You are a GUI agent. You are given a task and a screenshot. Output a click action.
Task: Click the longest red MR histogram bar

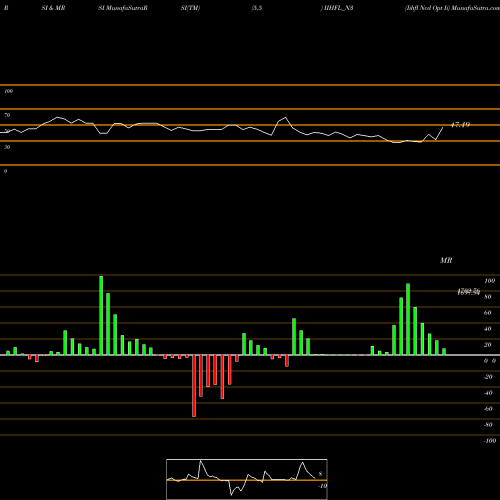pyautogui.click(x=194, y=386)
